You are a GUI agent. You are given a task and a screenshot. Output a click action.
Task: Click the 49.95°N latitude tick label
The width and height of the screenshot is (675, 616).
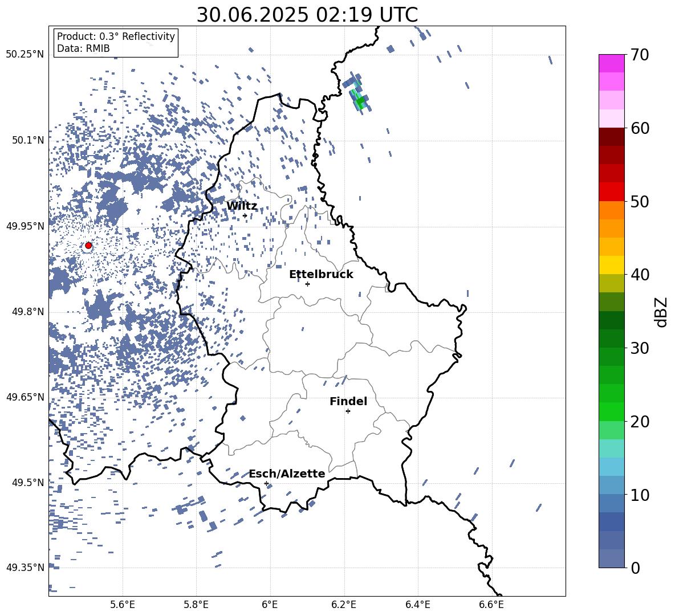pos(25,226)
